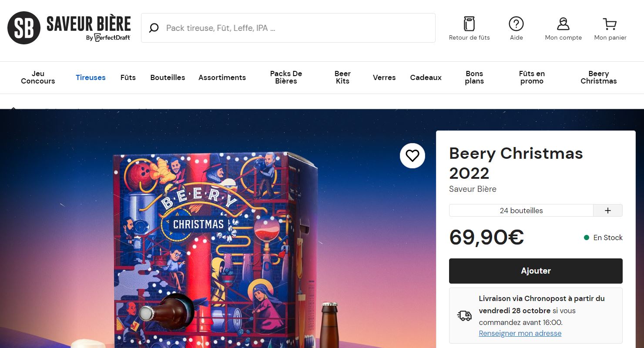Open the Tireuses menu

click(x=91, y=77)
